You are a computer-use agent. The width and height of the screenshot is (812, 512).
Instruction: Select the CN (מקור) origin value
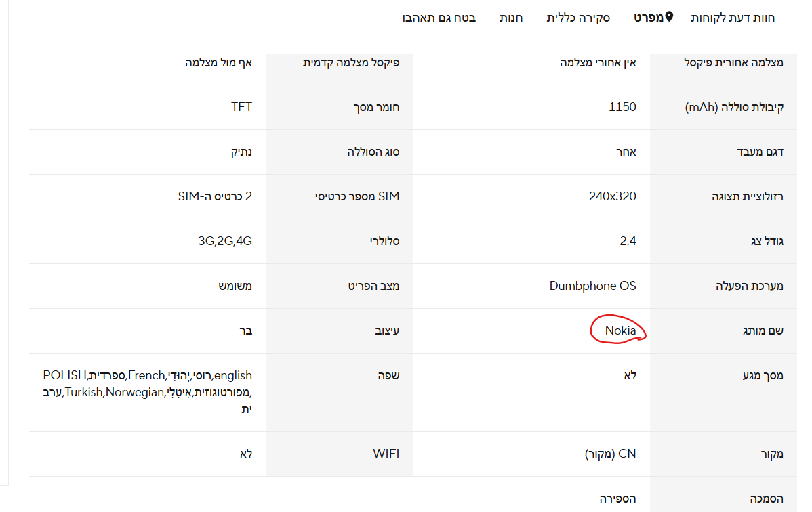point(610,454)
